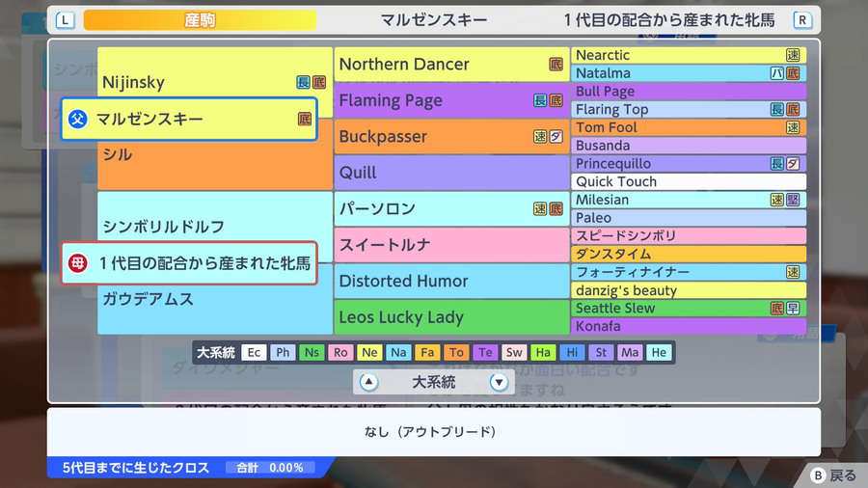The width and height of the screenshot is (868, 488).
Task: Select the マルゼンスキー sire entry
Action: (189, 119)
